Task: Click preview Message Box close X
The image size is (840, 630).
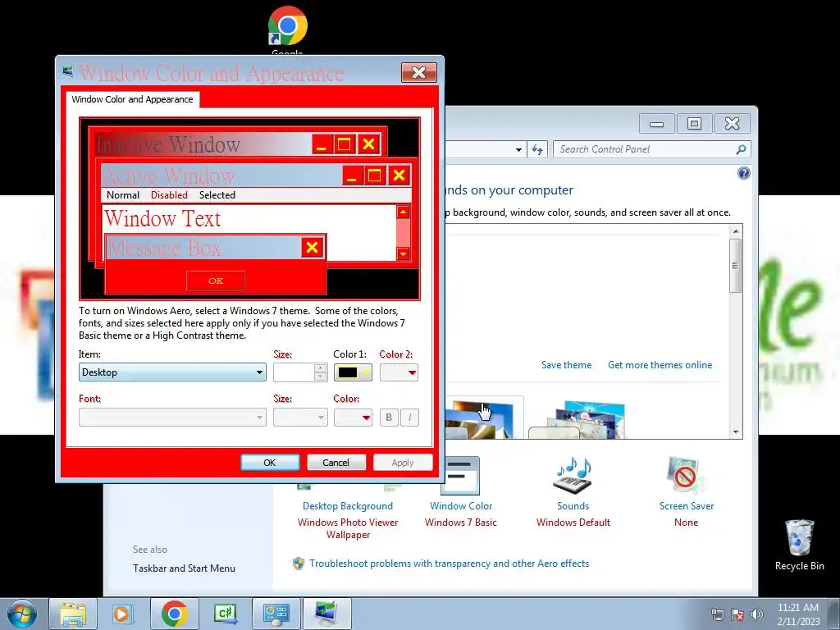Action: [x=313, y=247]
